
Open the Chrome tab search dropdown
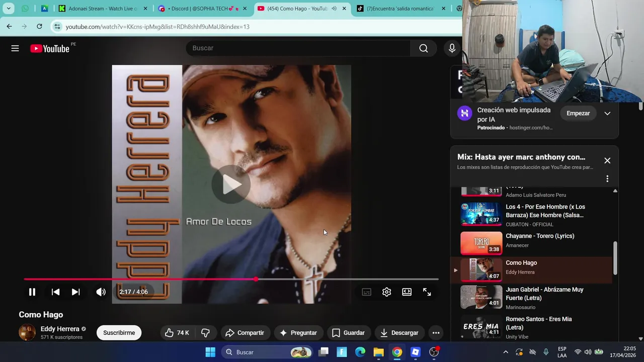(9, 9)
